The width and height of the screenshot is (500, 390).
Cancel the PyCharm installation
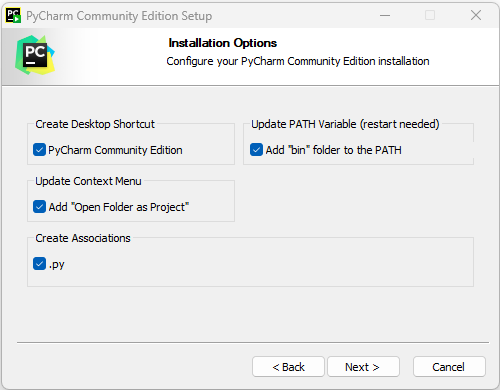click(x=449, y=367)
